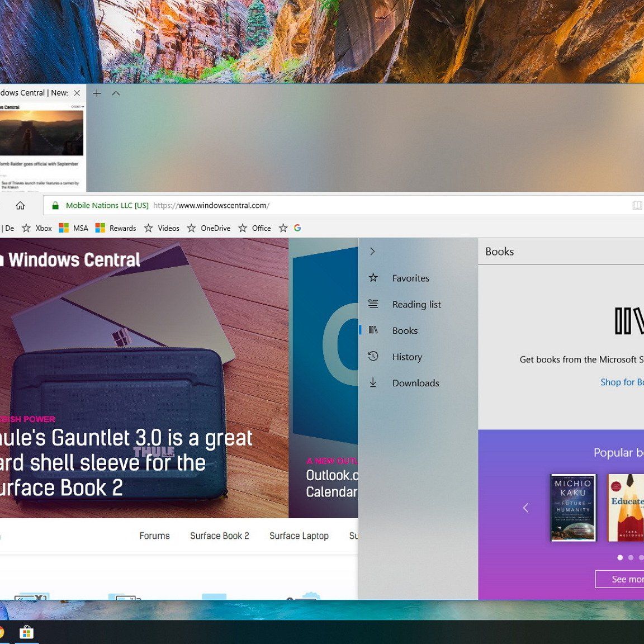644x644 pixels.
Task: Click the History clock icon in Hub
Action: coord(373,356)
